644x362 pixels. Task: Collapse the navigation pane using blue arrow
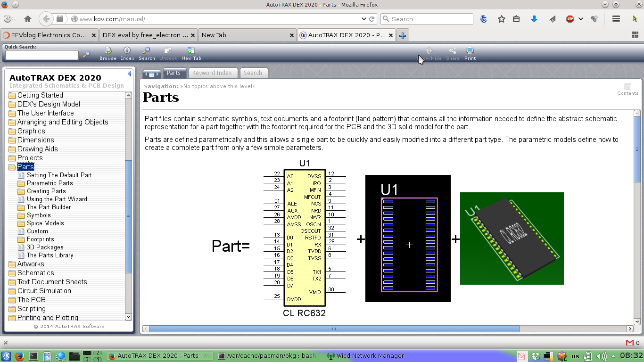(x=129, y=74)
